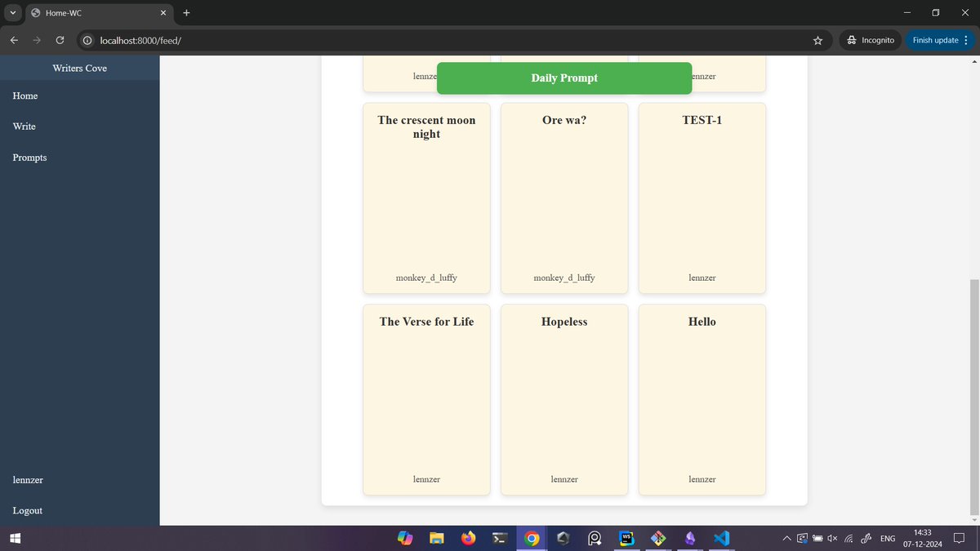Log out using the Logout link

click(28, 510)
